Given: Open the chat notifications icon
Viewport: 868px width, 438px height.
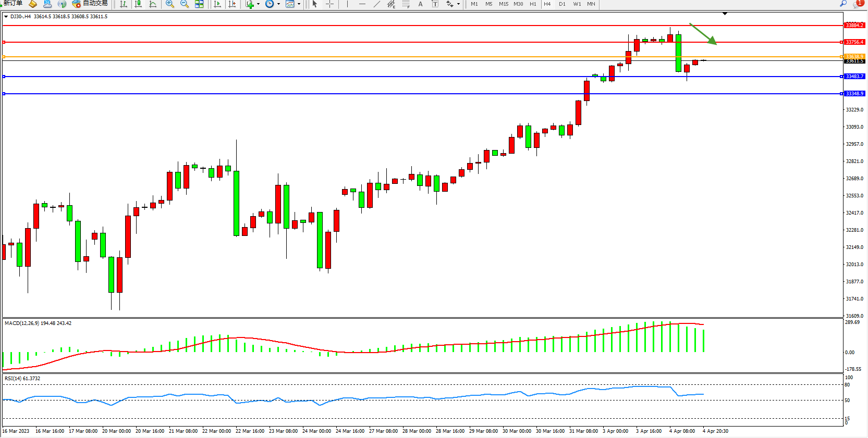Looking at the screenshot, I should coord(857,4).
